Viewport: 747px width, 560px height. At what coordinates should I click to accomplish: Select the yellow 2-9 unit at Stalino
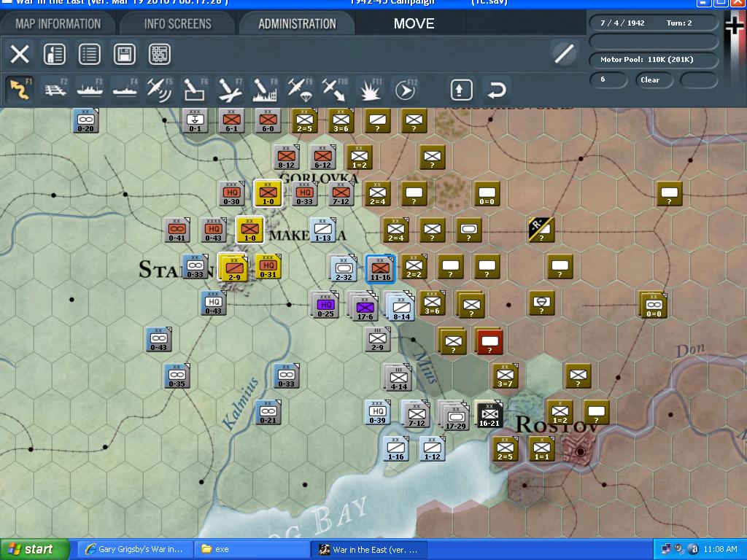pyautogui.click(x=233, y=268)
